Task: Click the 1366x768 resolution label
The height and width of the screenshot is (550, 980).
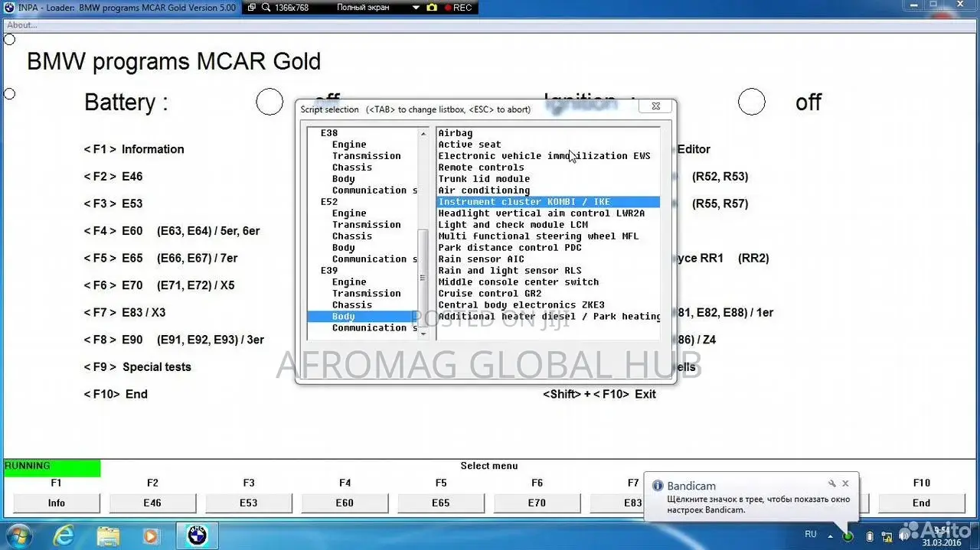Action: tap(292, 7)
